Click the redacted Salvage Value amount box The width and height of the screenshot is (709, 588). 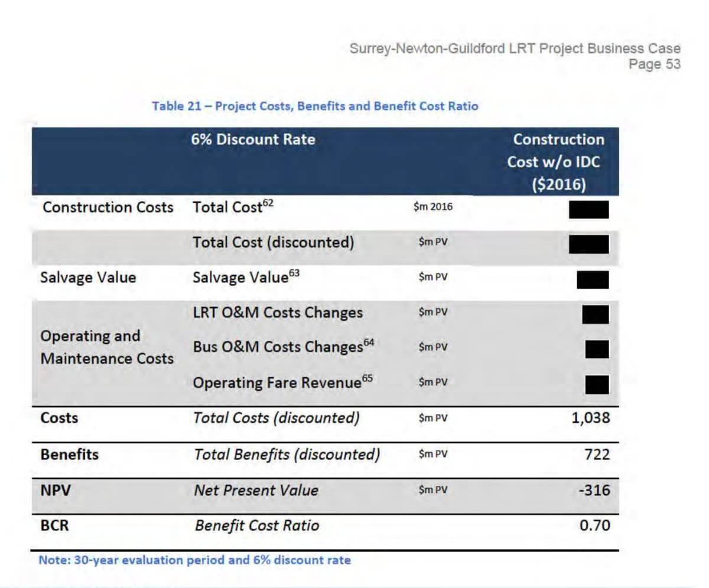pyautogui.click(x=593, y=279)
